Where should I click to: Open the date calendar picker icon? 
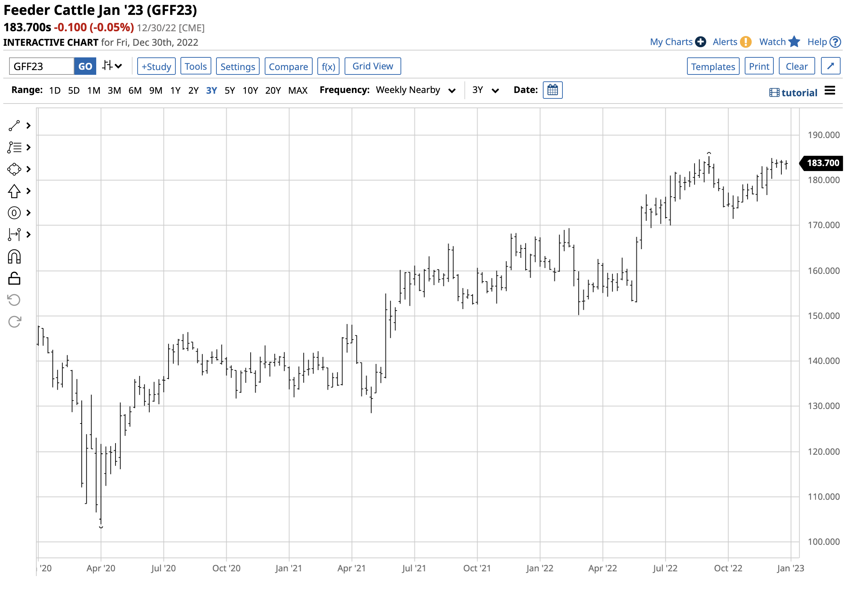553,90
